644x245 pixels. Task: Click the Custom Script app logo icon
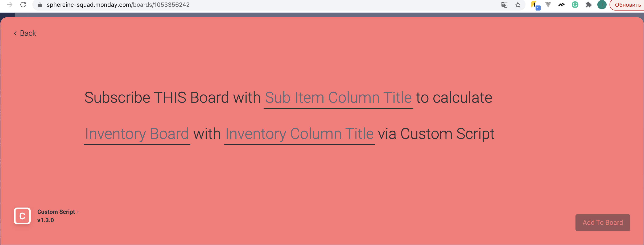(22, 216)
